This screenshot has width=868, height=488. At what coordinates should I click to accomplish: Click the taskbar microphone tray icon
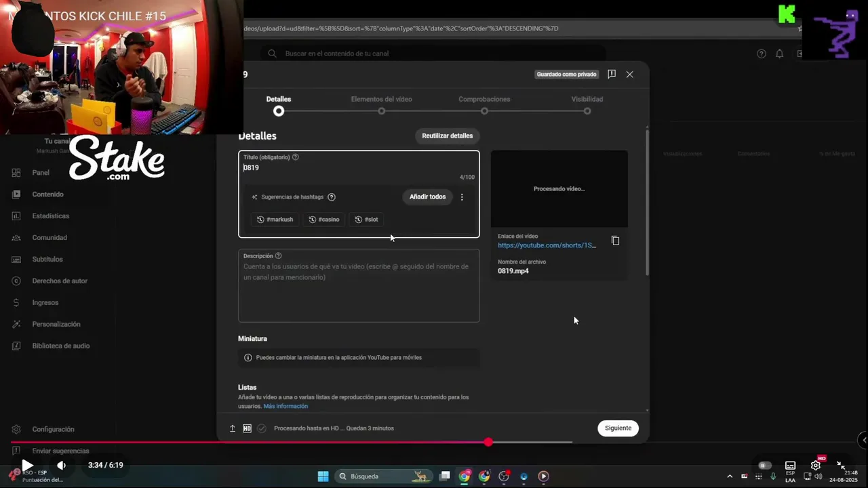click(x=773, y=476)
